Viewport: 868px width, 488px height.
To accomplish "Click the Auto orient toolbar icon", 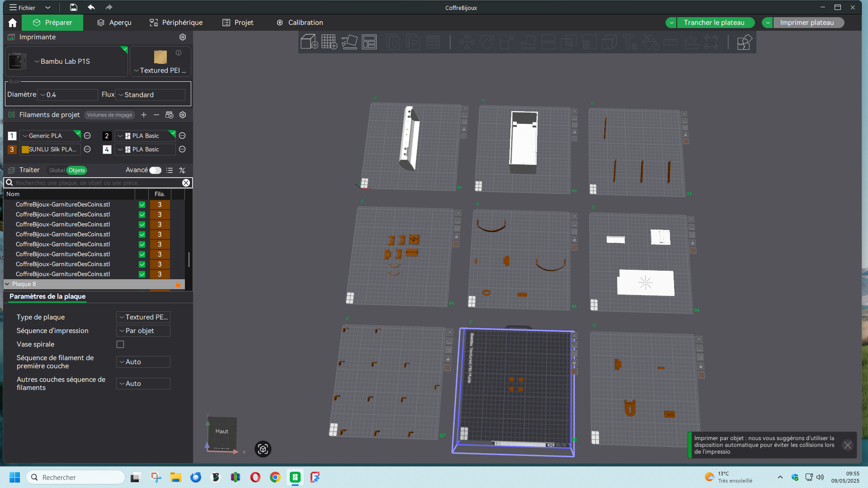I will tap(349, 42).
